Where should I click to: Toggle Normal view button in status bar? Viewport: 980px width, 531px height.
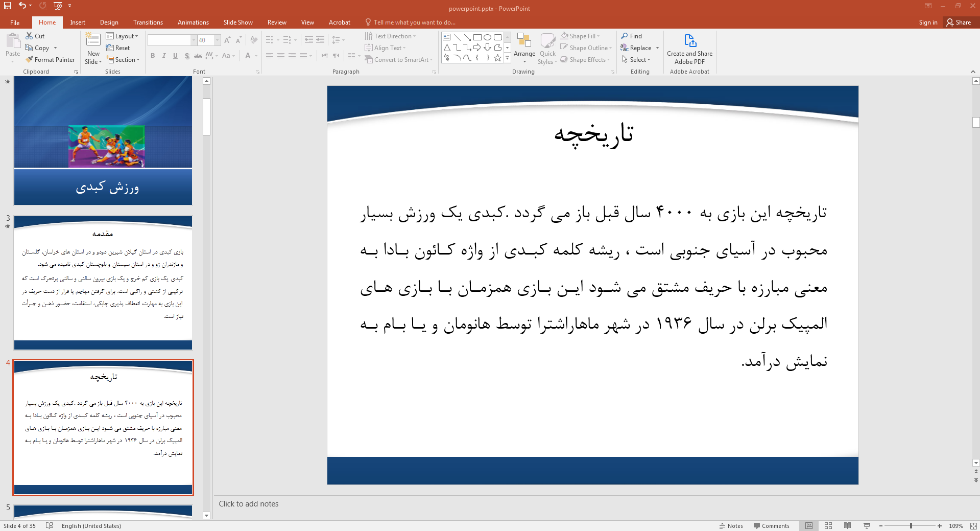click(809, 526)
